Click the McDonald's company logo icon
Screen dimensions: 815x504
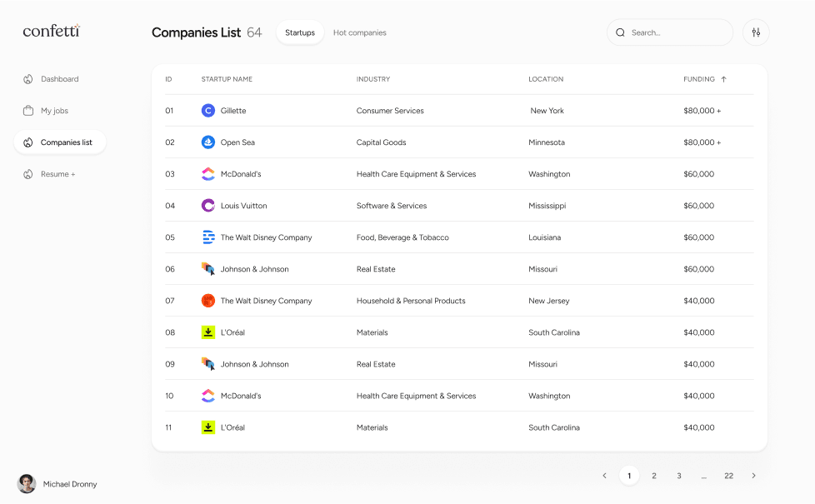207,174
